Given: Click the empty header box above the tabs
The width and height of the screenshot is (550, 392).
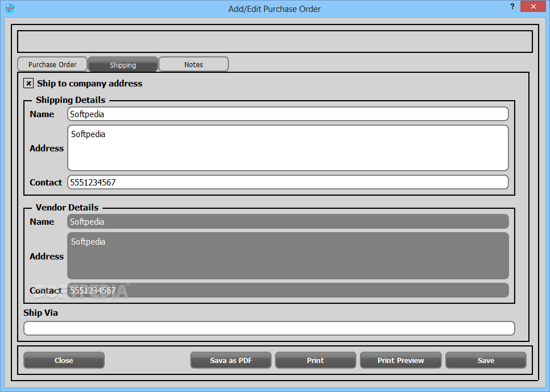Looking at the screenshot, I should (275, 42).
